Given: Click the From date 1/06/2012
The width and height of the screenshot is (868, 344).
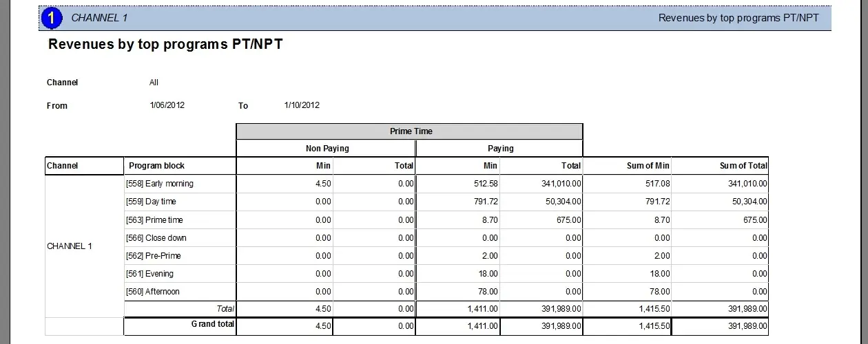Looking at the screenshot, I should click(x=167, y=105).
